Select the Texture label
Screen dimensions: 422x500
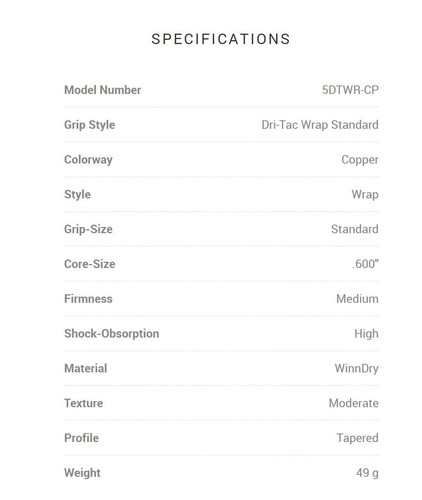click(83, 403)
